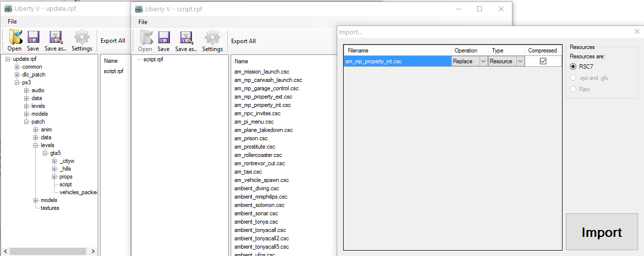Click horizontal scrollbar in update.rpf tree
Image resolution: width=644 pixels, height=256 pixels.
coord(49,252)
